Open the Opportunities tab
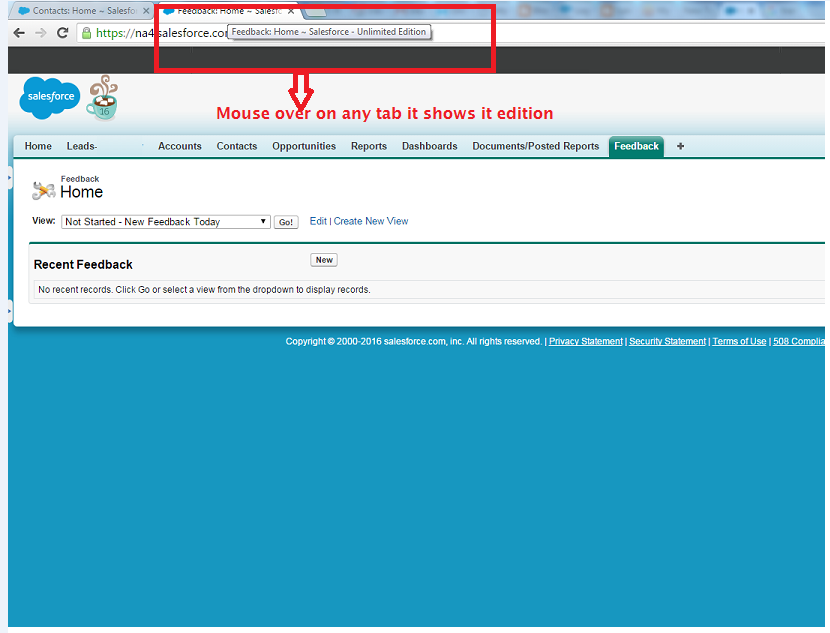830x633 pixels. [x=304, y=146]
